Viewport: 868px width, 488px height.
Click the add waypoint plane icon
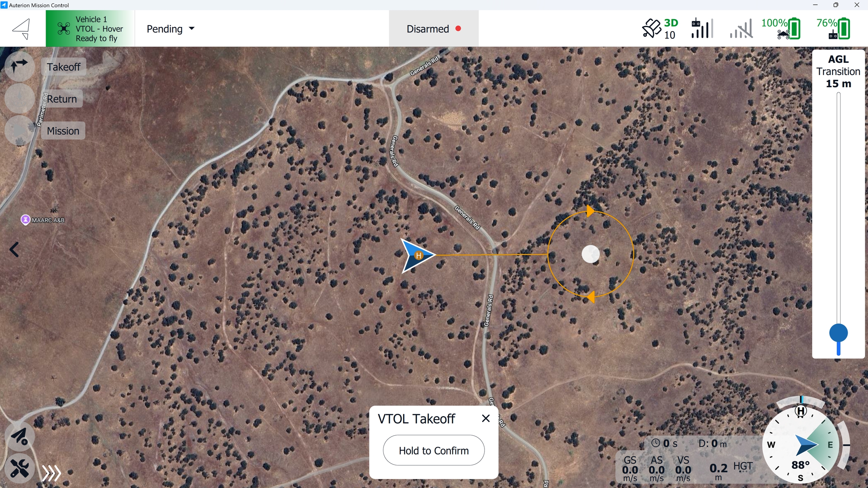[x=19, y=436]
